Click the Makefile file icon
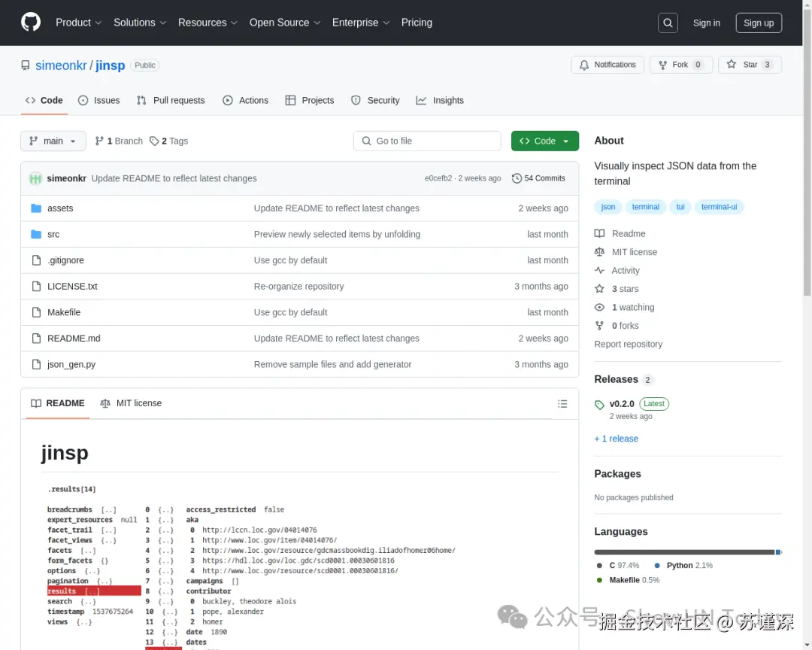Screen dimensions: 812x650 tap(36, 312)
